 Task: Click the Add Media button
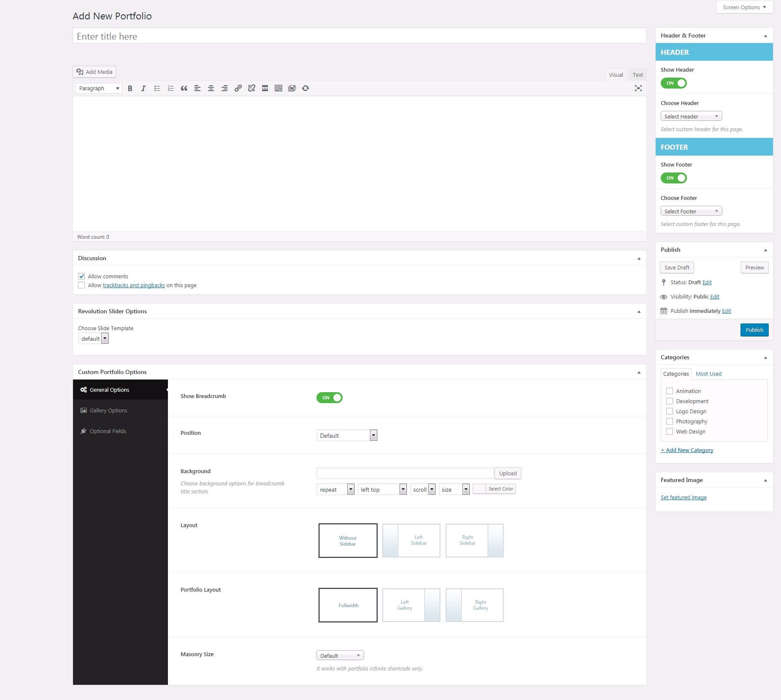[94, 72]
